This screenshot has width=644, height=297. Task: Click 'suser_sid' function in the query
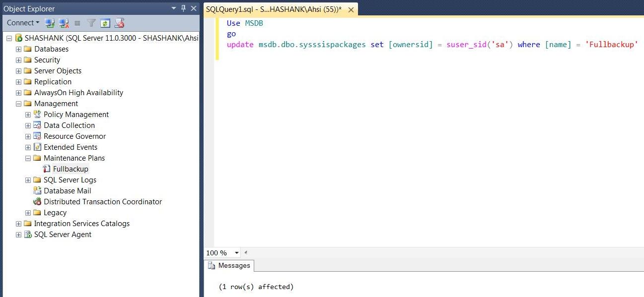[466, 45]
